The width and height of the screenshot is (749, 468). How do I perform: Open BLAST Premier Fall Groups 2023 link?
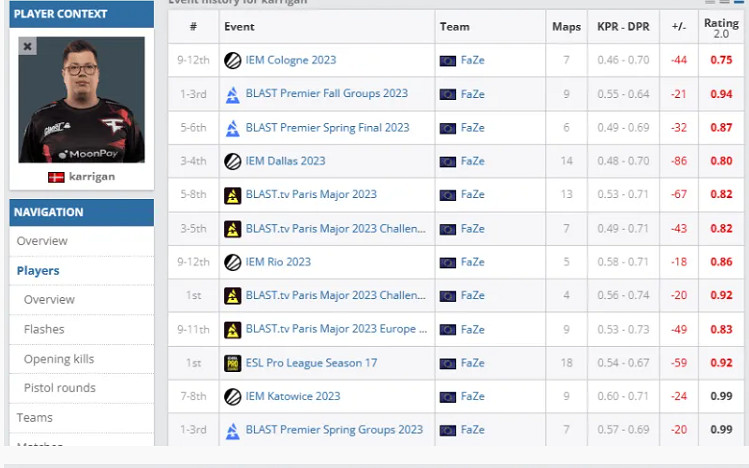327,93
